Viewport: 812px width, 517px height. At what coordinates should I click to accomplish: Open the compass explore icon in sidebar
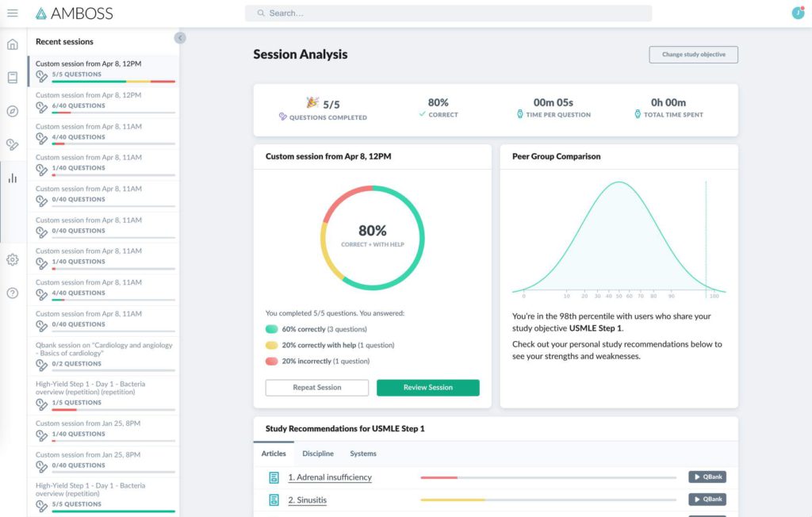13,111
